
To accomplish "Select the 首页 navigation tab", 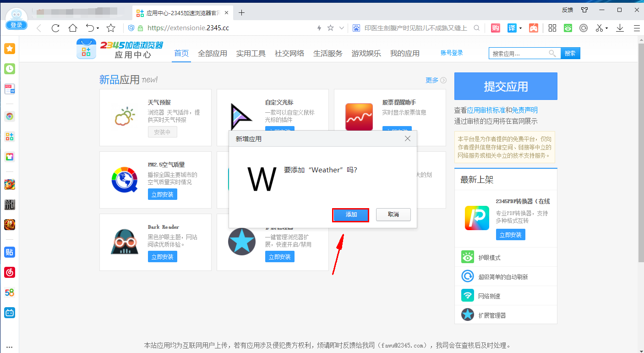I will click(x=181, y=53).
